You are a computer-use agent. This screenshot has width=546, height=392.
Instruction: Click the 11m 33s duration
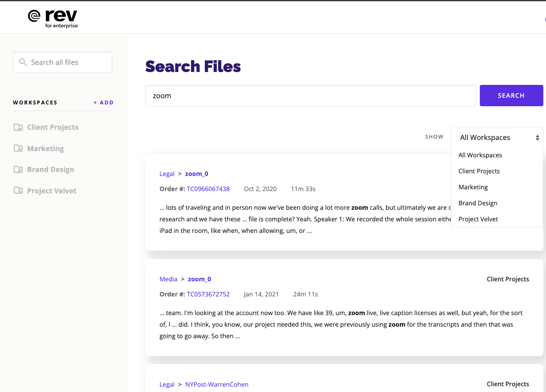pyautogui.click(x=303, y=189)
